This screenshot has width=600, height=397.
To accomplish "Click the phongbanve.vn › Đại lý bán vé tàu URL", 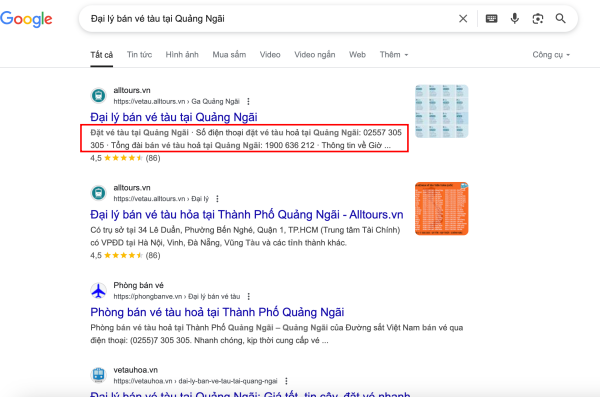I will click(x=177, y=296).
